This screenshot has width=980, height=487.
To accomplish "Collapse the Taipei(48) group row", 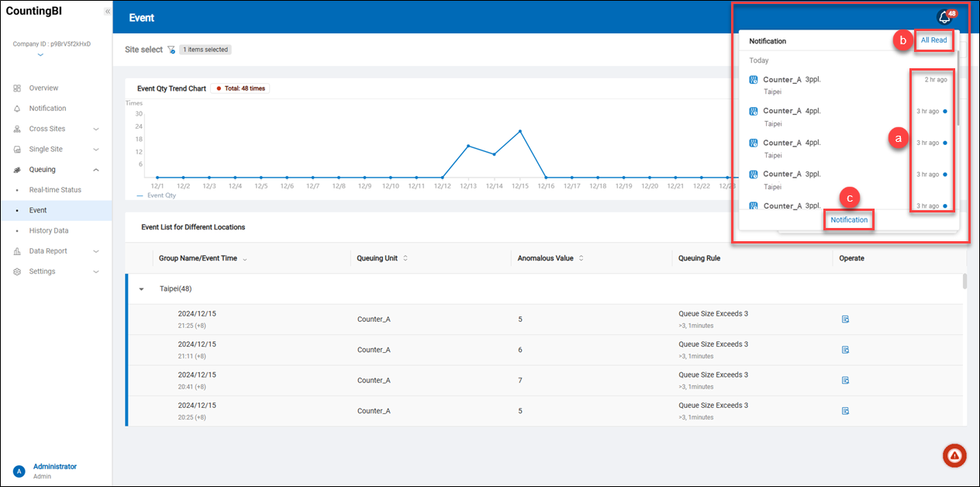I will 141,289.
